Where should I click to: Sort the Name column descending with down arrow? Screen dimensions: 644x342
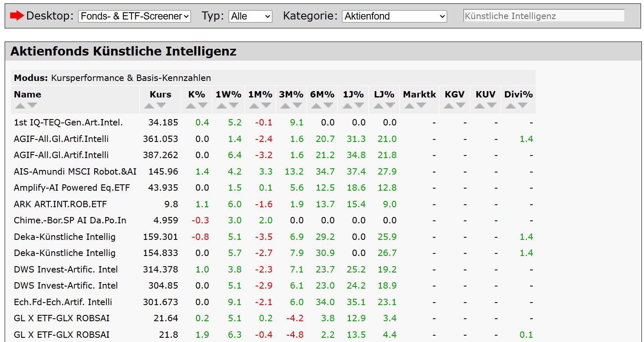32,106
